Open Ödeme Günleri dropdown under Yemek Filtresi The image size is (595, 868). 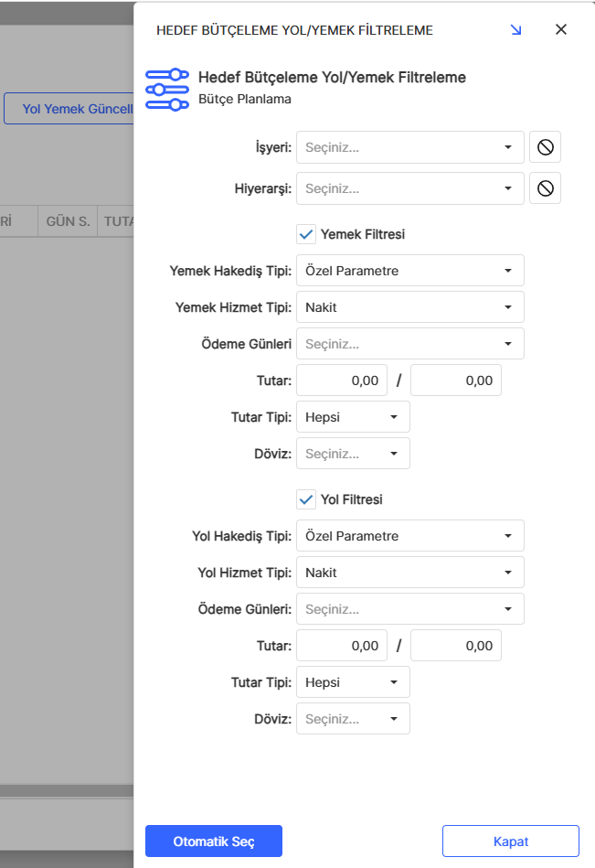409,344
